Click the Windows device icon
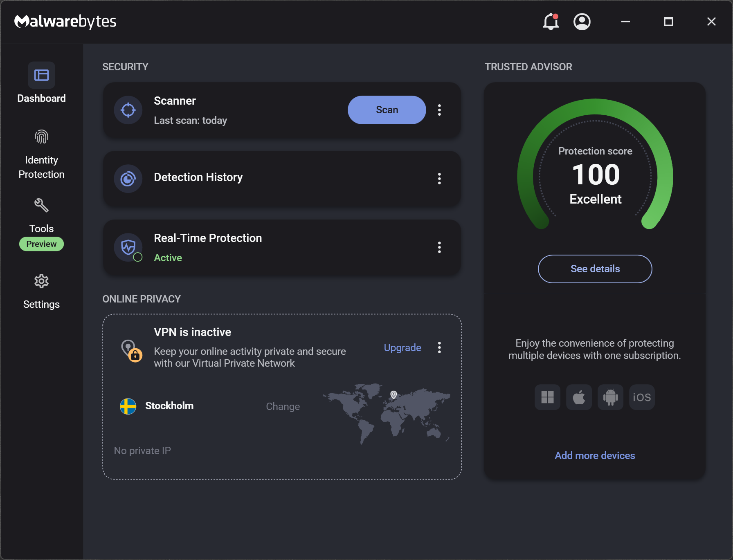Viewport: 733px width, 560px height. point(547,397)
